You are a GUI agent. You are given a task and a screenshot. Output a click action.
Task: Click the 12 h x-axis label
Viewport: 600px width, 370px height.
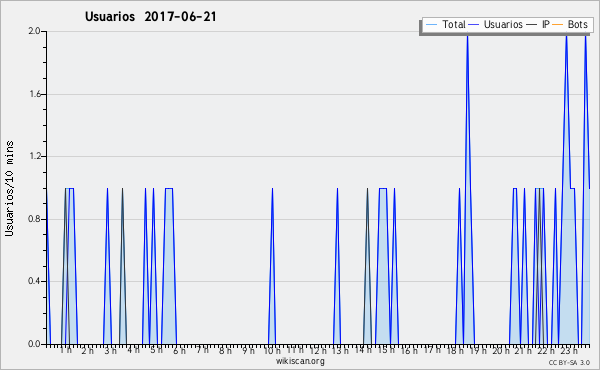pyautogui.click(x=318, y=350)
